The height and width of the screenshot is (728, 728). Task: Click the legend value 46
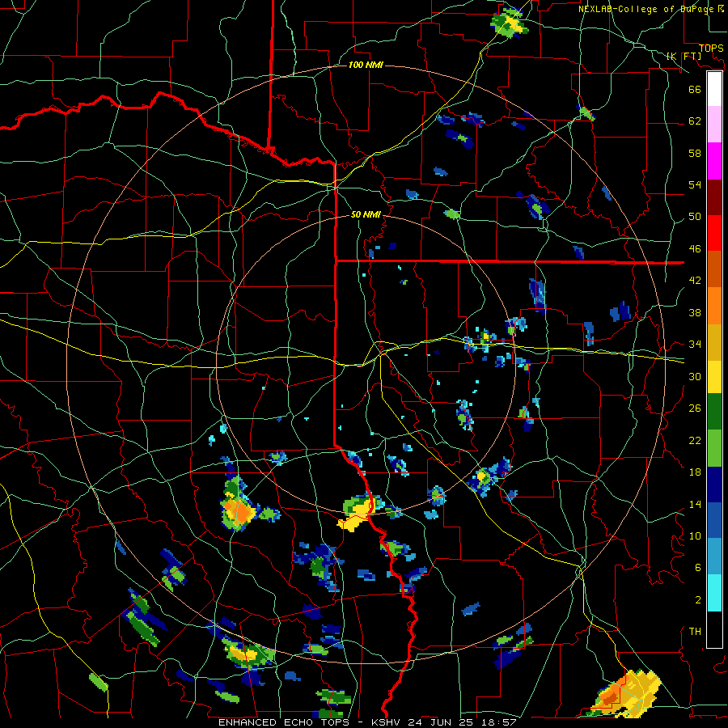coord(695,249)
